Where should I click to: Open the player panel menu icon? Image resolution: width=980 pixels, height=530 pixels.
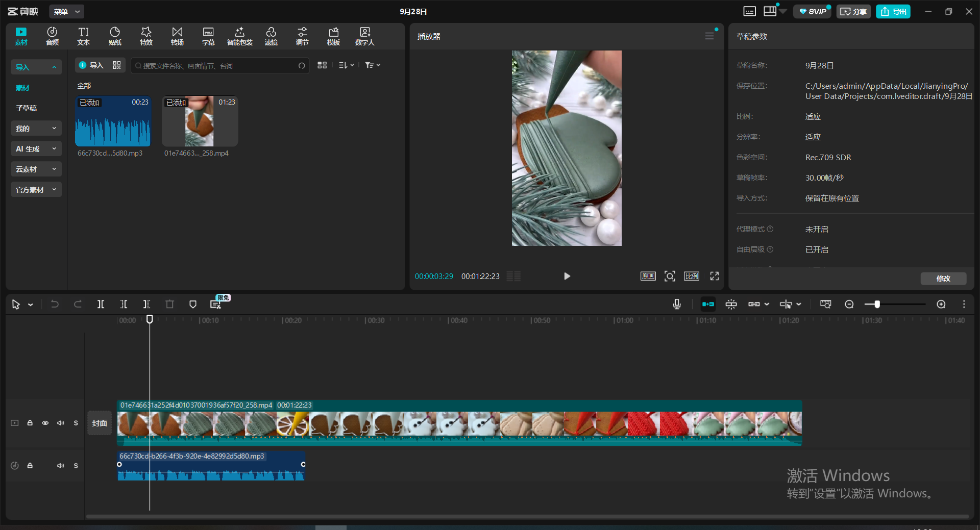click(x=709, y=36)
